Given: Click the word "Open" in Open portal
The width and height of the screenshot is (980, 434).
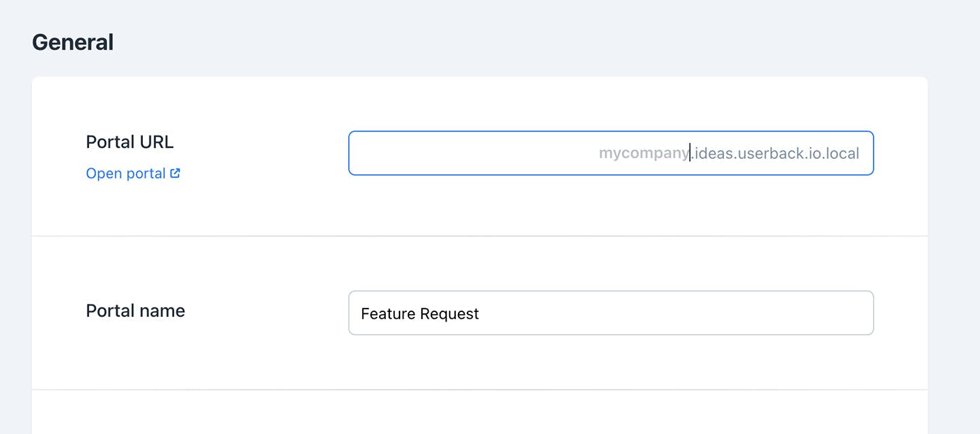Looking at the screenshot, I should (x=101, y=174).
